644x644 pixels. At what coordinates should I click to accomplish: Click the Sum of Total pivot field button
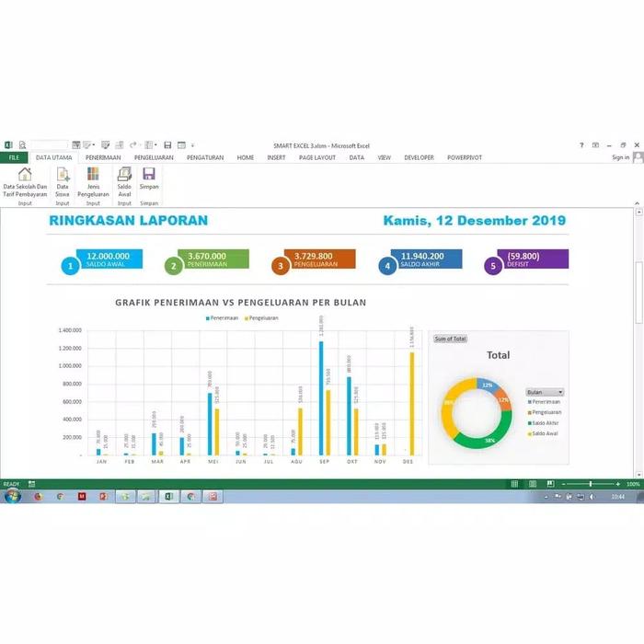[x=451, y=339]
